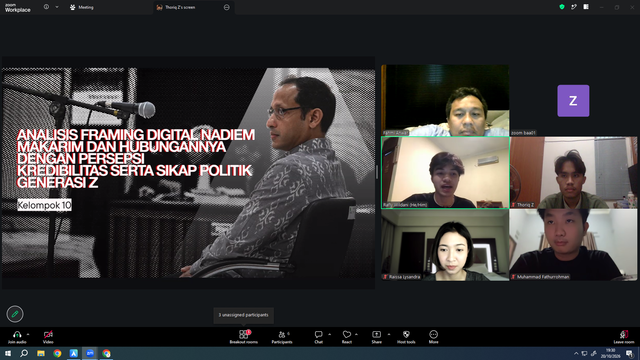Click the meeting info icon near Zoom Workplace
The width and height of the screenshot is (640, 360).
(46, 7)
